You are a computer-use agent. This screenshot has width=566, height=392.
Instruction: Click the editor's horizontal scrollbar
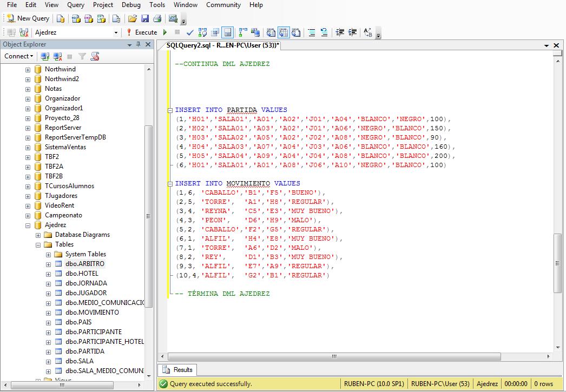(333, 357)
